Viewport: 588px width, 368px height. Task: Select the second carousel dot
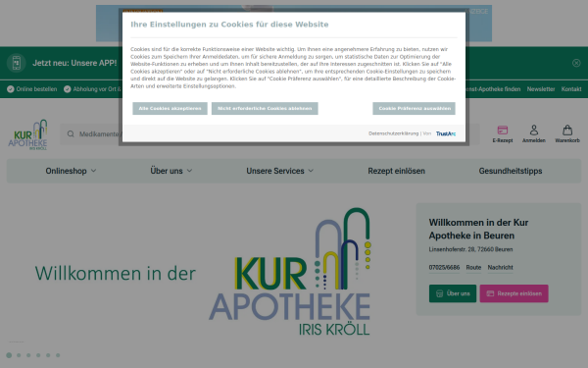[19, 355]
